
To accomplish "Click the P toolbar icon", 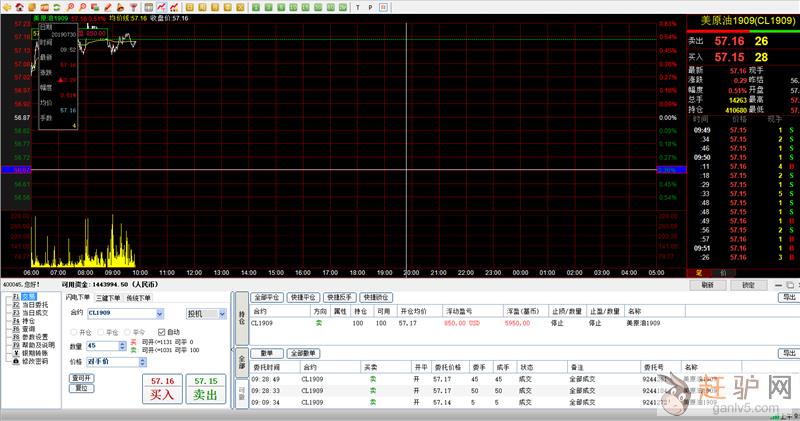I will pos(370,6).
